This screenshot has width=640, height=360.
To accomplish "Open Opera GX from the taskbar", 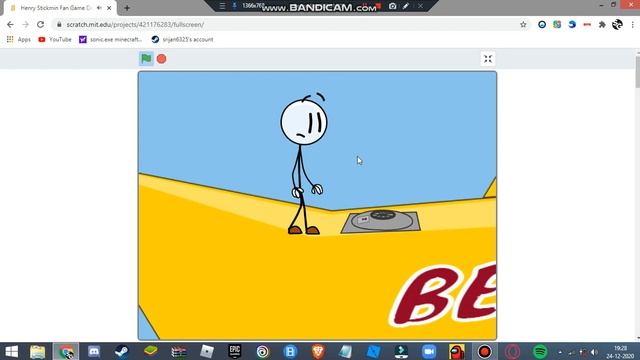I will [512, 351].
